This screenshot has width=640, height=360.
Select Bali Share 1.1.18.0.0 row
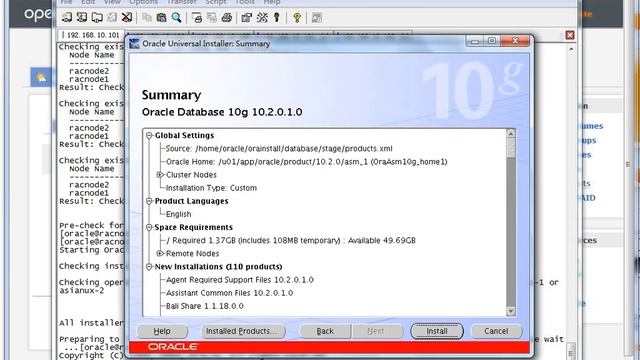(x=204, y=306)
